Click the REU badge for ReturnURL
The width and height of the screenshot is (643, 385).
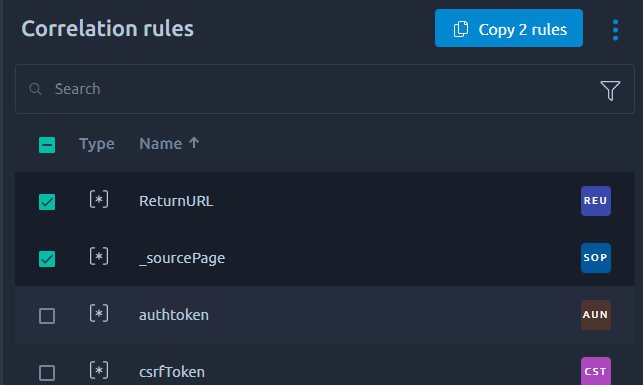click(x=595, y=201)
